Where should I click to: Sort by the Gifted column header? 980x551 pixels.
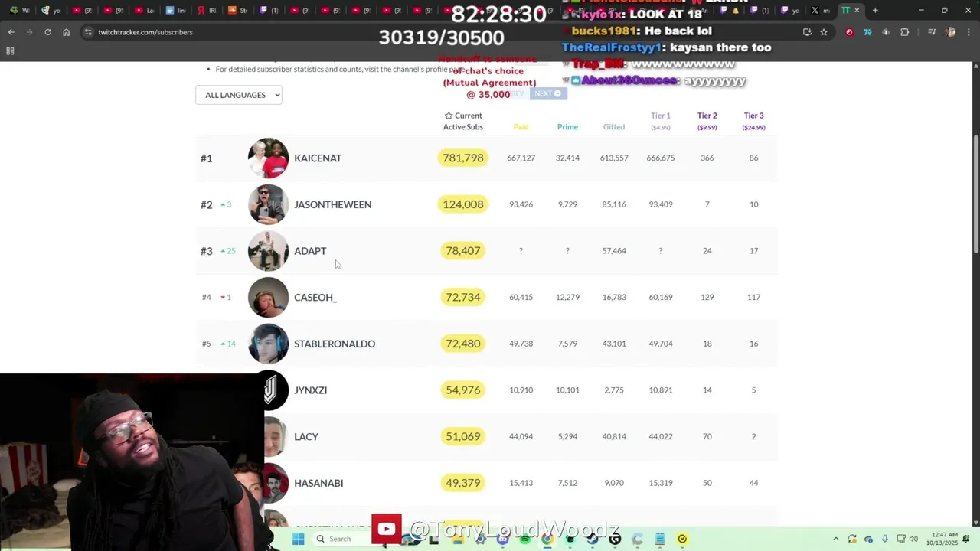click(614, 127)
